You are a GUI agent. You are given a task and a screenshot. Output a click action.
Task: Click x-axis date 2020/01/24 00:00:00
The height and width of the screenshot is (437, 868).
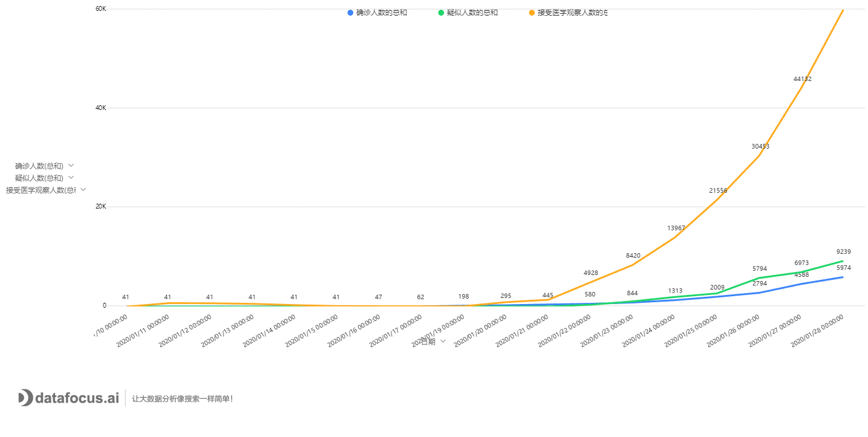(x=650, y=330)
